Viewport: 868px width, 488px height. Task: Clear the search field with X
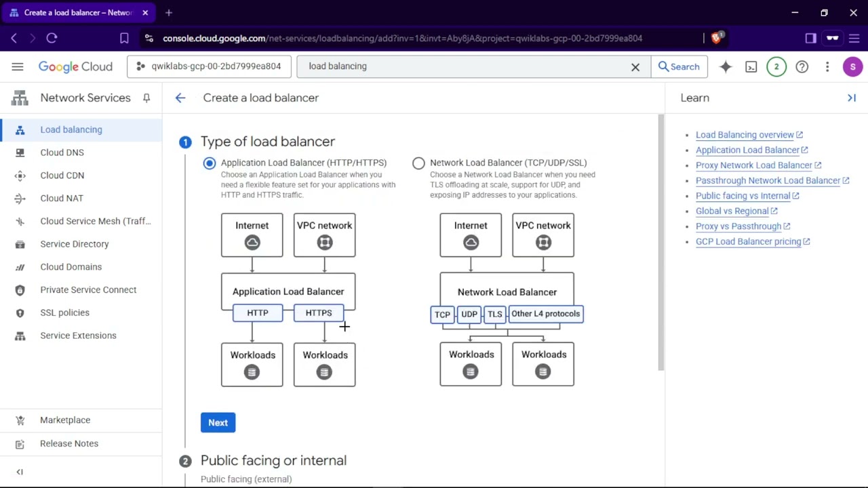635,66
